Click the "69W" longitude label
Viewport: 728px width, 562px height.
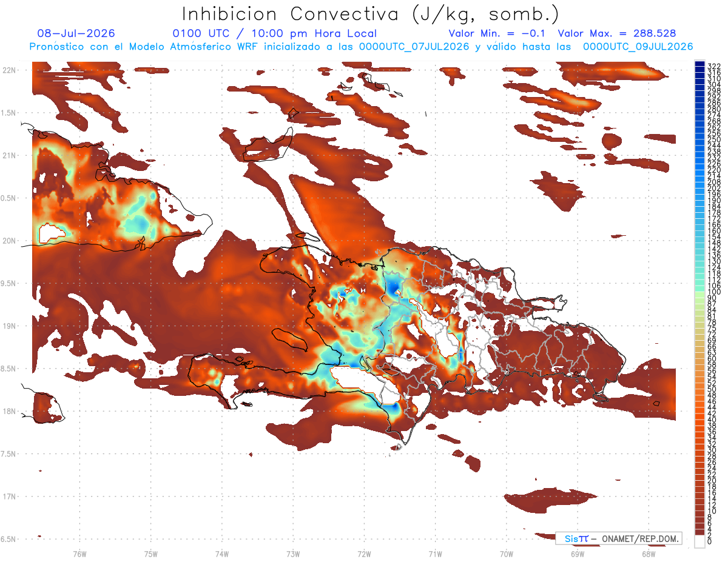coord(578,554)
